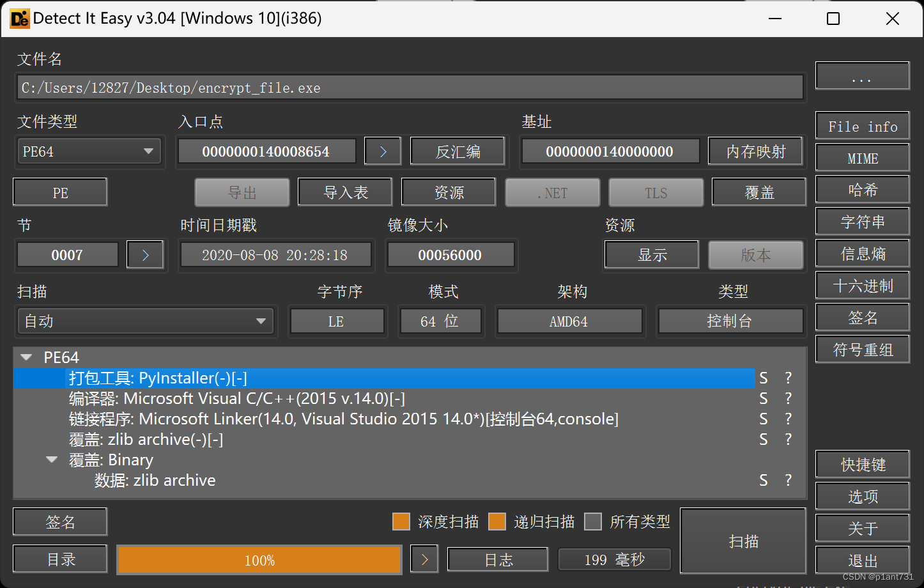Click the 符号重组 demangle button
Viewport: 924px width, 588px height.
[863, 350]
